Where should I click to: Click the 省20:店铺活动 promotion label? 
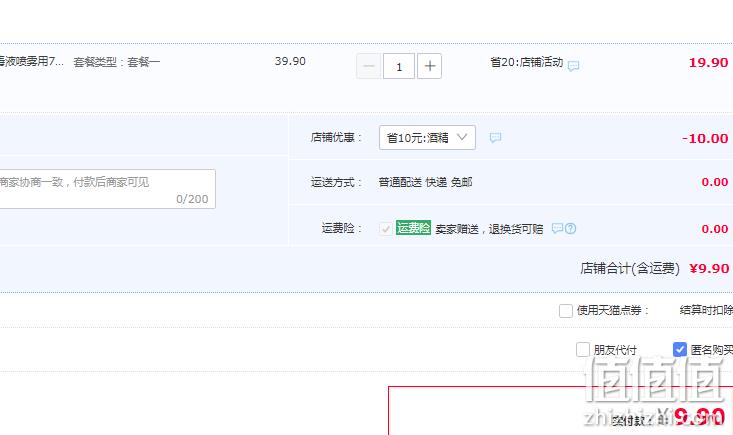526,62
